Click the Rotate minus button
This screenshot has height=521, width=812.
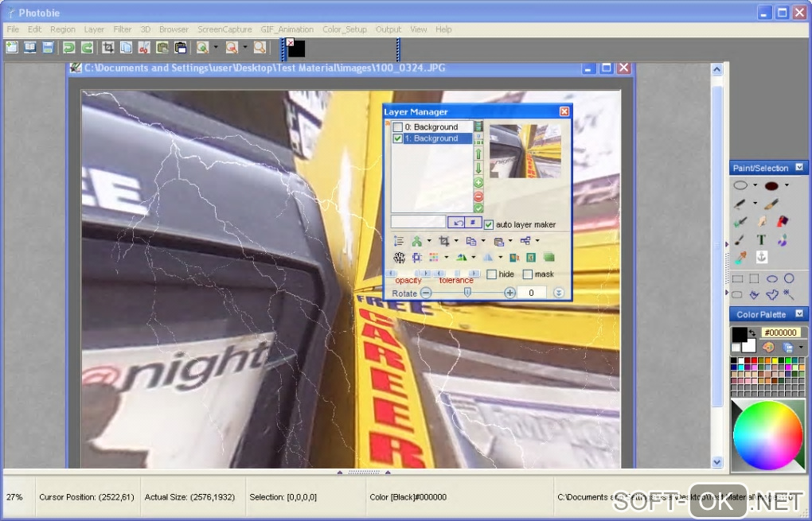tap(426, 293)
